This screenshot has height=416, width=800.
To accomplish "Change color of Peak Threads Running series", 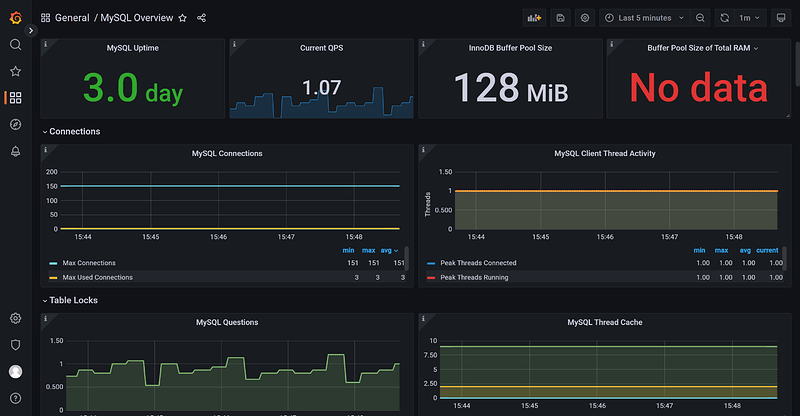I will point(431,278).
